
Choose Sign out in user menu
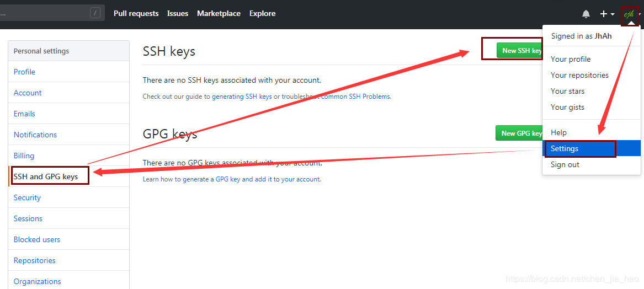pos(592,164)
